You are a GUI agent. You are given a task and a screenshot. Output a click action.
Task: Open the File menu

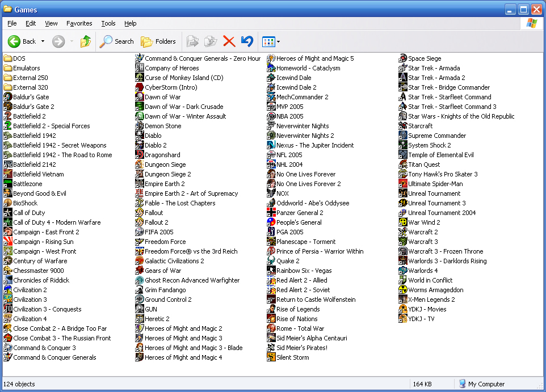point(12,23)
